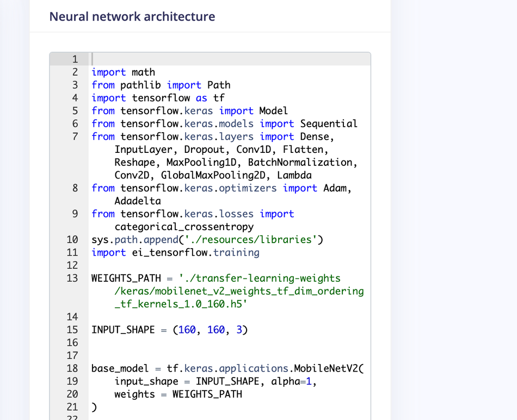Click 'alpha=1,' on line 19

click(294, 381)
